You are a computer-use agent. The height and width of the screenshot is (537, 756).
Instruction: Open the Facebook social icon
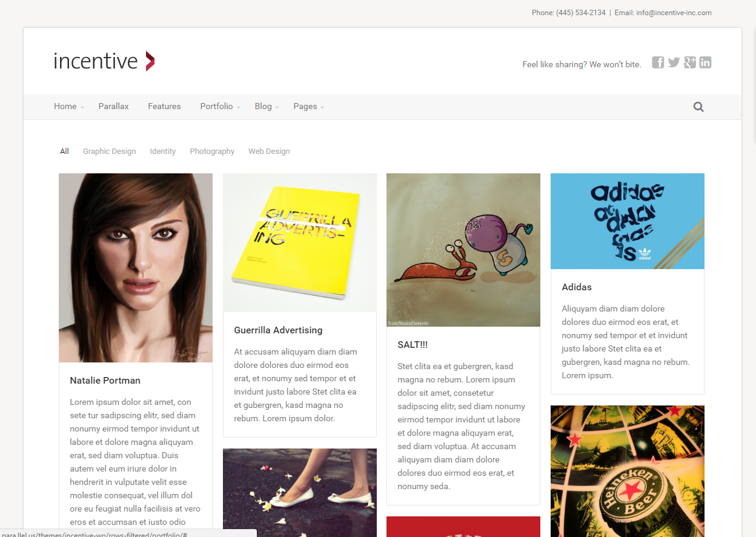coord(658,62)
